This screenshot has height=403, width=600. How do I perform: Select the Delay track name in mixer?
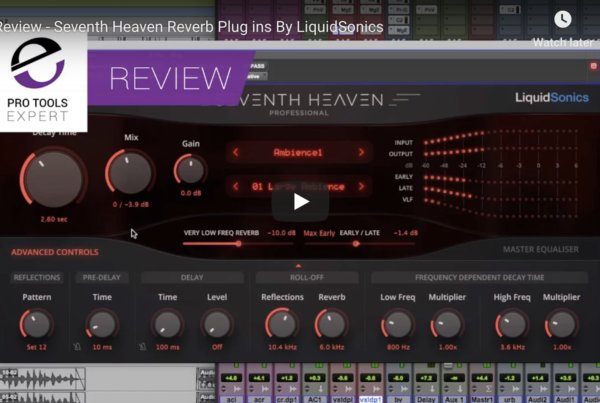click(x=426, y=399)
